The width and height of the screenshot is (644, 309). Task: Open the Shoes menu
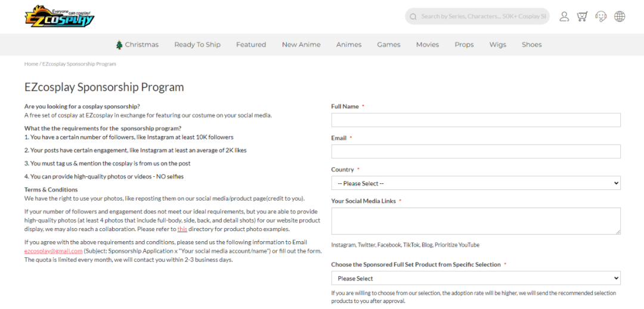[x=531, y=45]
